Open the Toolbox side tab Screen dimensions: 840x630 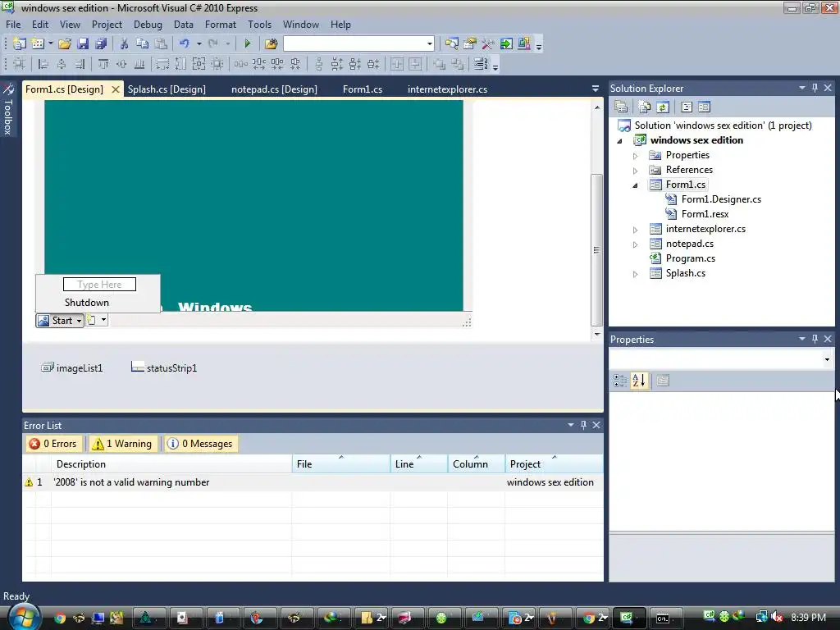8,111
